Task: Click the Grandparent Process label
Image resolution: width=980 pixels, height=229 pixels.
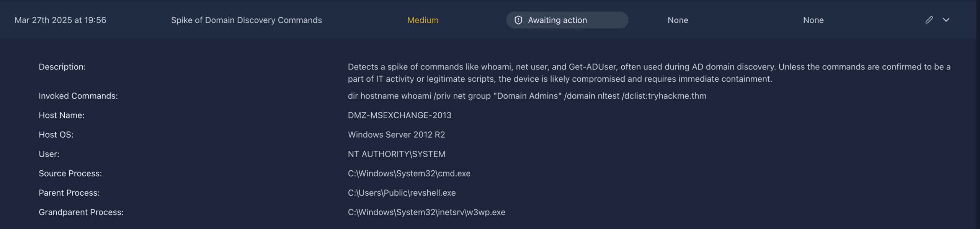Action: [81, 212]
